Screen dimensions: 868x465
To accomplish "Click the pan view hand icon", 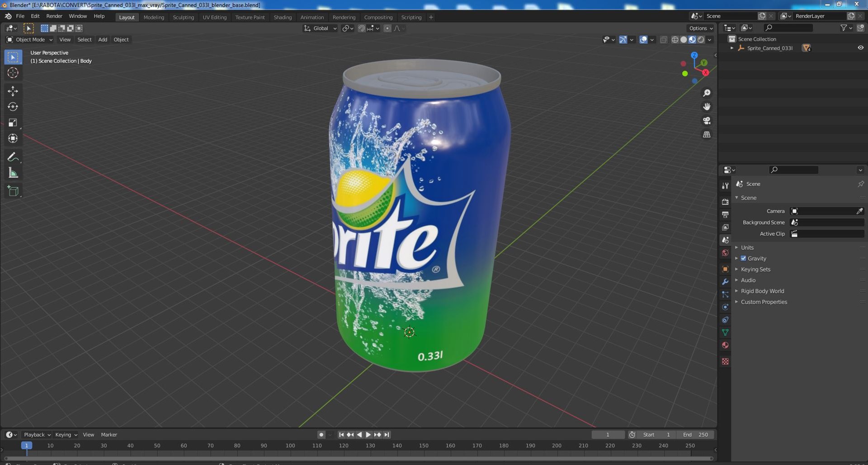I will click(706, 107).
